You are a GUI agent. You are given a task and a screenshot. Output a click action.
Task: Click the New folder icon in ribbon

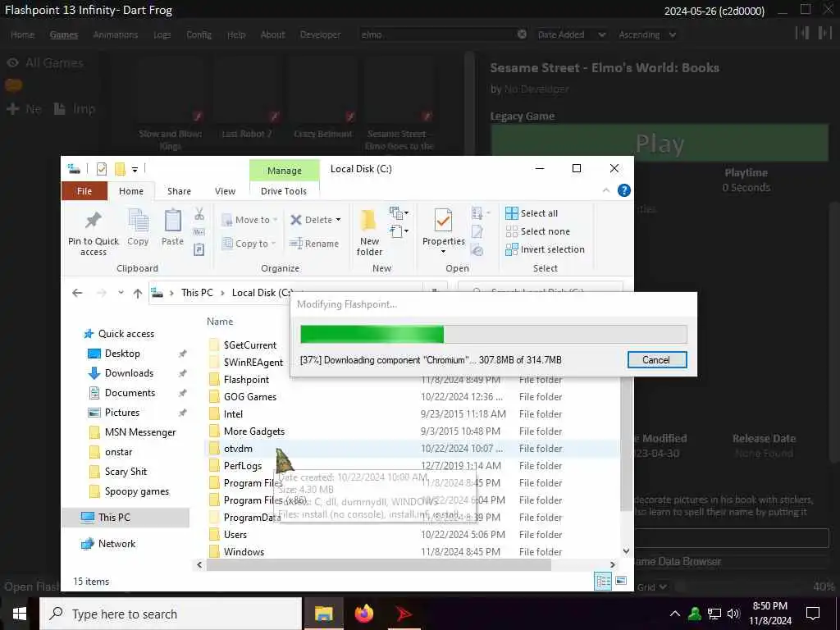tap(369, 221)
